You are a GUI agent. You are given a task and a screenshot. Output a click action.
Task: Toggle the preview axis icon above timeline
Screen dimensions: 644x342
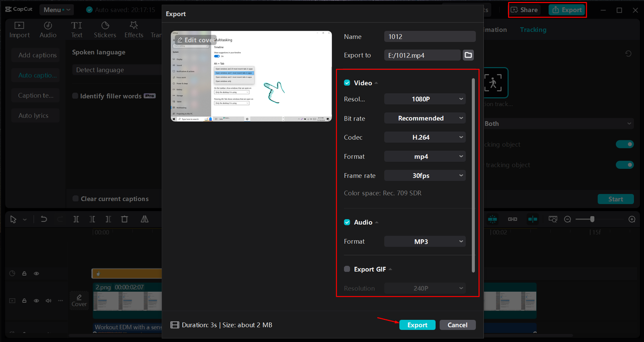point(532,219)
